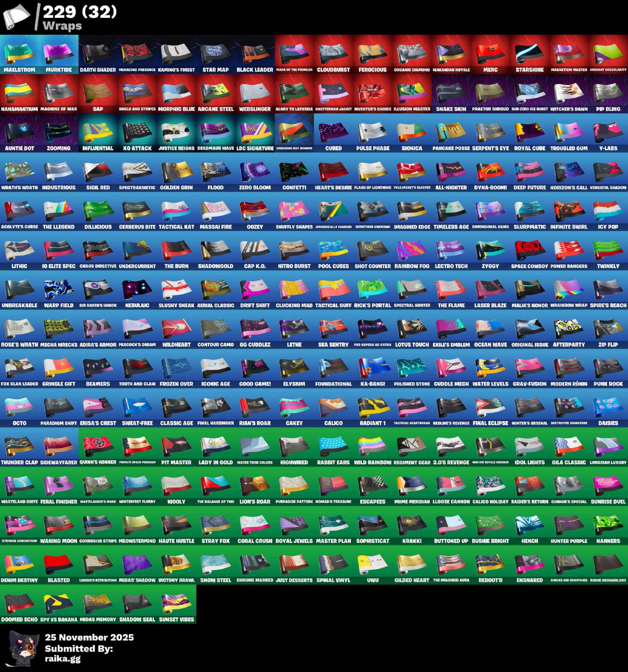
Task: Select the Rick's Portal wrap
Action: pyautogui.click(x=373, y=290)
